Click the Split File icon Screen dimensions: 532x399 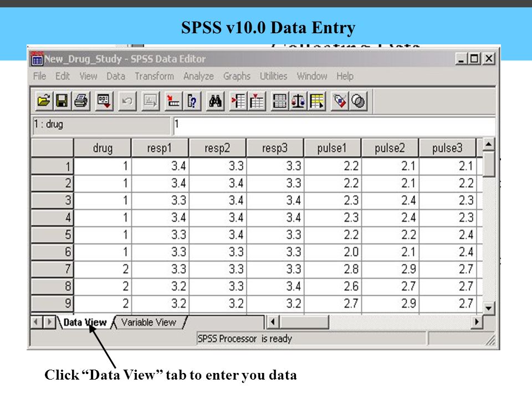click(x=279, y=101)
